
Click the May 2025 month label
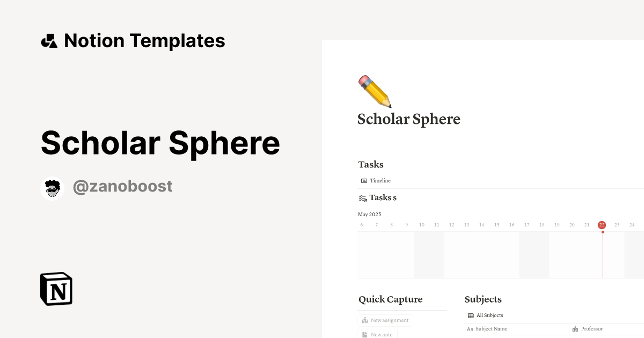[369, 214]
